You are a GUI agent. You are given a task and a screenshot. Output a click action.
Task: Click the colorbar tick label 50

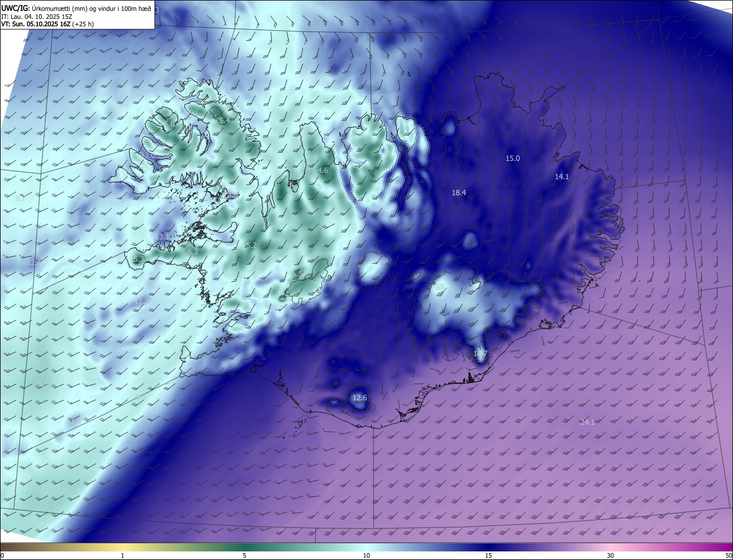point(728,555)
